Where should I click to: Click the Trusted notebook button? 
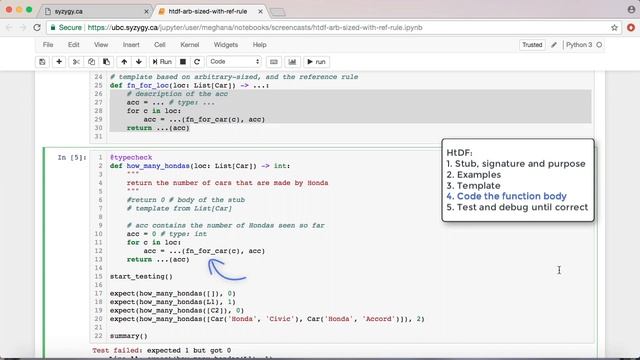[x=532, y=45]
